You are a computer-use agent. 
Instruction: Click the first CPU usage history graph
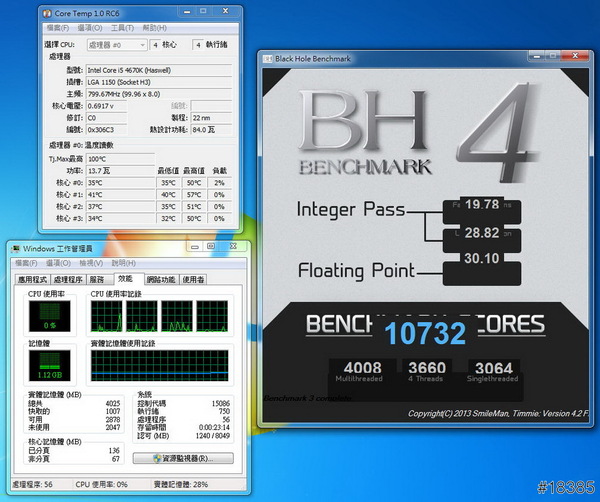coord(107,316)
